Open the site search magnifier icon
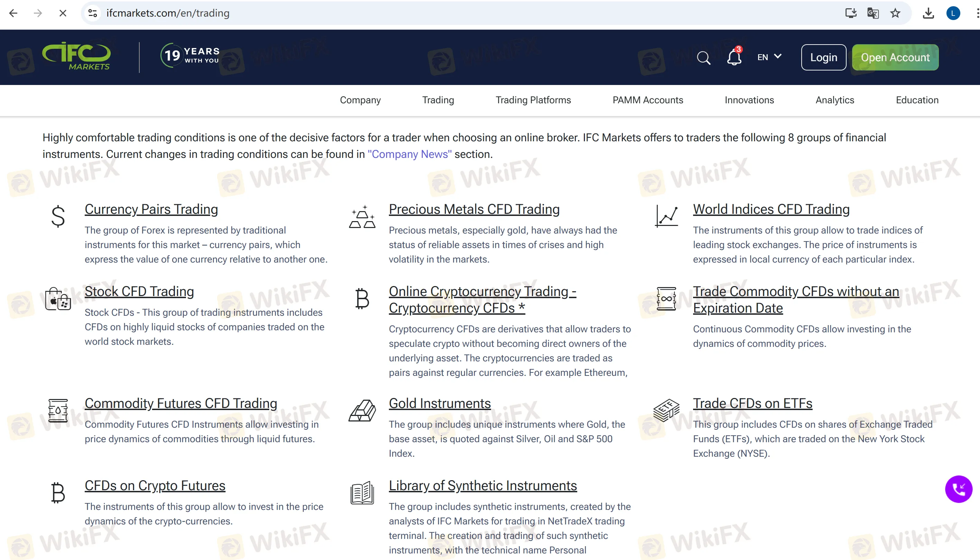 coord(703,58)
